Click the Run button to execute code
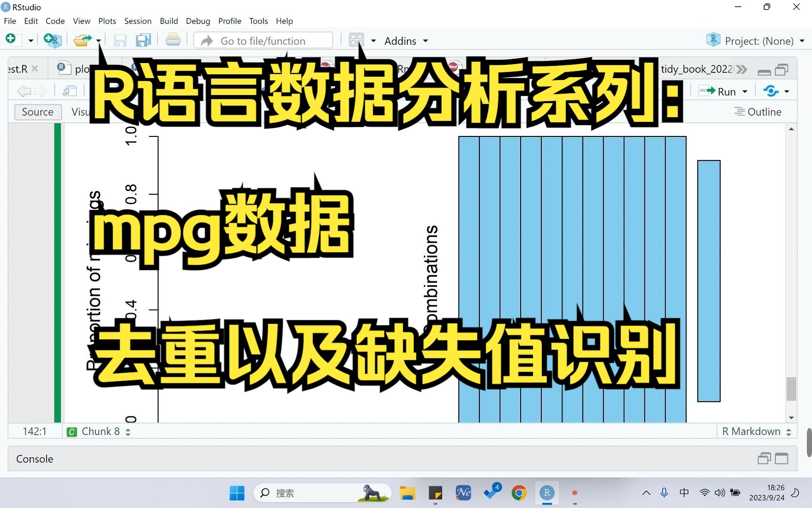This screenshot has height=508, width=812. 721,91
